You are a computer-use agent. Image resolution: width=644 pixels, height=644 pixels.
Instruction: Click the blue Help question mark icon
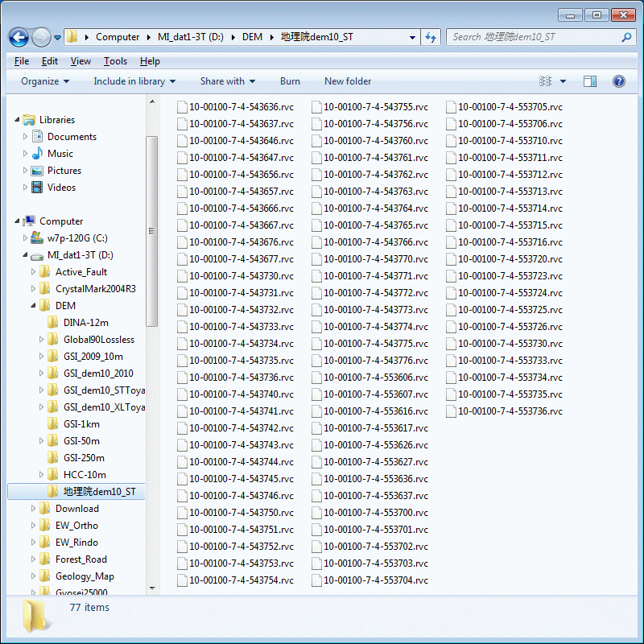tap(619, 81)
